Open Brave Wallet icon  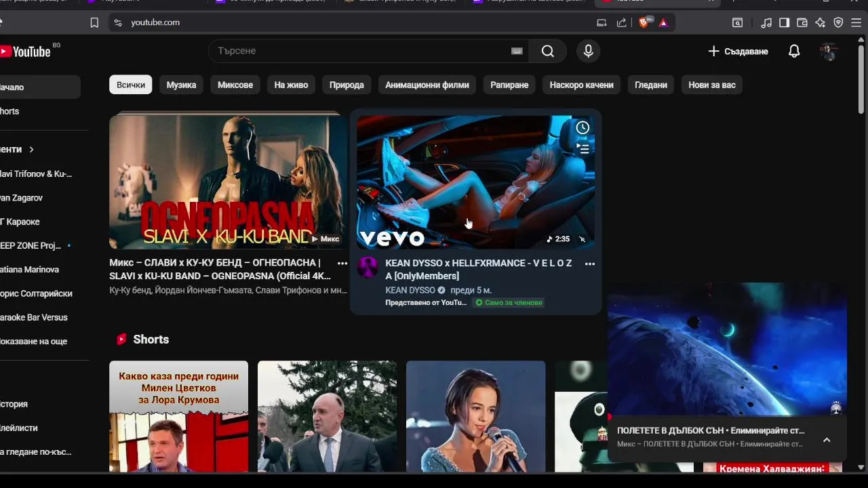802,22
